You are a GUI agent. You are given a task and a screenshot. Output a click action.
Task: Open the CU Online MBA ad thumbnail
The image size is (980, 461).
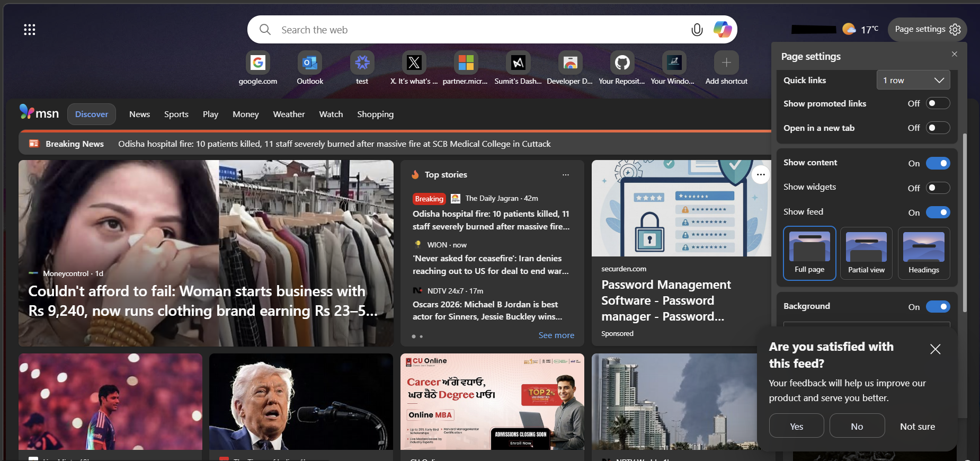[492, 402]
